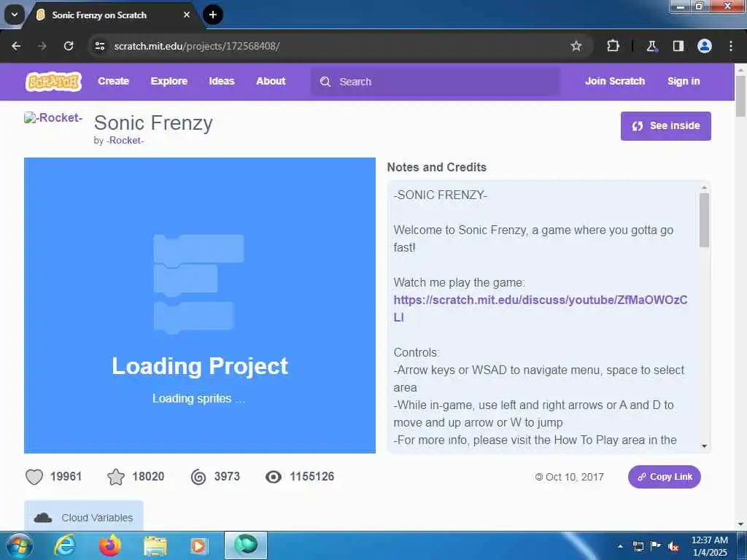The height and width of the screenshot is (560, 747).
Task: Go to the Ideas page
Action: coord(222,82)
